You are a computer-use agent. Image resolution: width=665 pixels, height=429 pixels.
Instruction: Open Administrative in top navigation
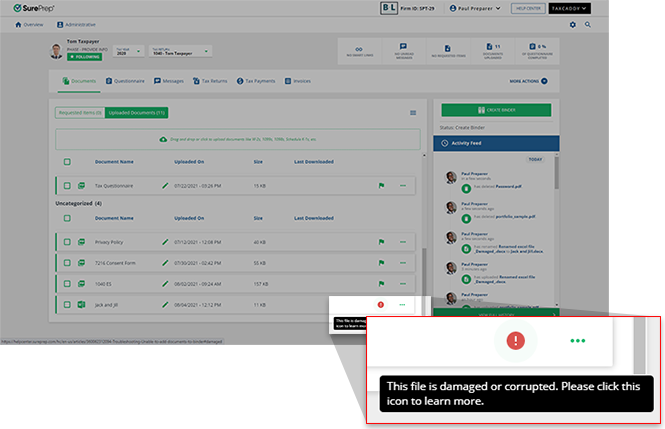76,25
